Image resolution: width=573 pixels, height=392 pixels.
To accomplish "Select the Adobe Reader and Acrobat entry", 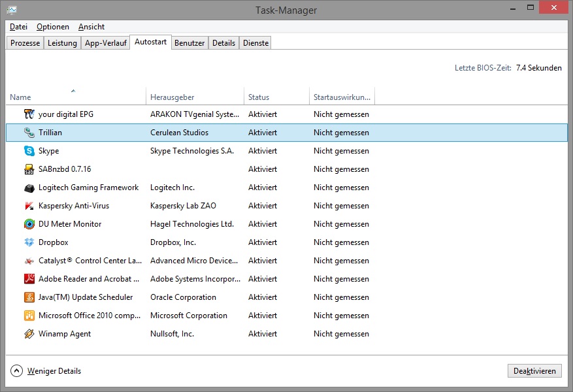I will tap(89, 279).
